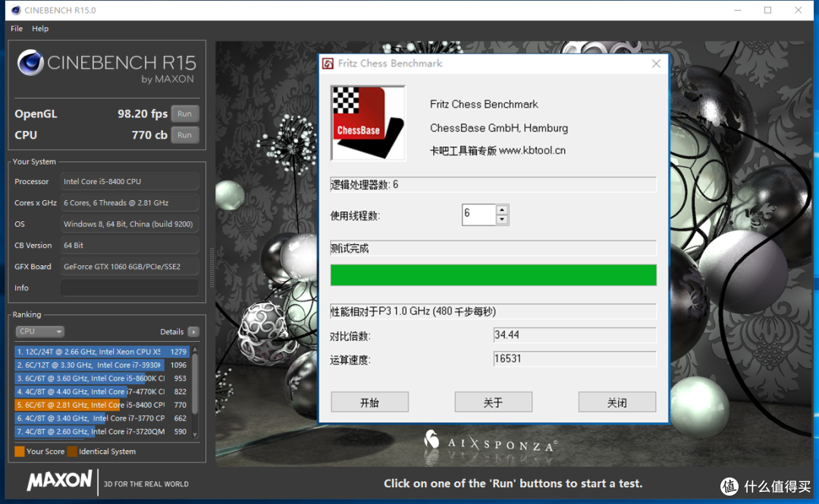Screen dimensions: 819x504
Task: Select the i5-8600K ranking entry scoring 953
Action: point(102,378)
